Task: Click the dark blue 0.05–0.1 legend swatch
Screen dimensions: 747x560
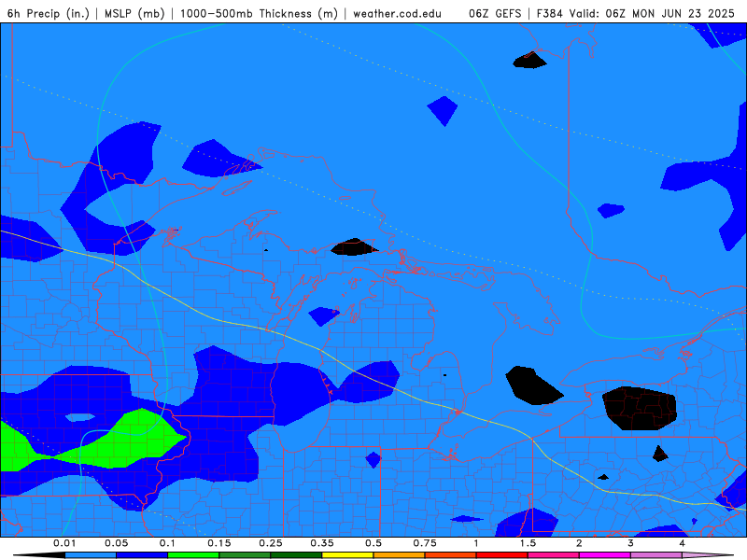Action: [142, 555]
